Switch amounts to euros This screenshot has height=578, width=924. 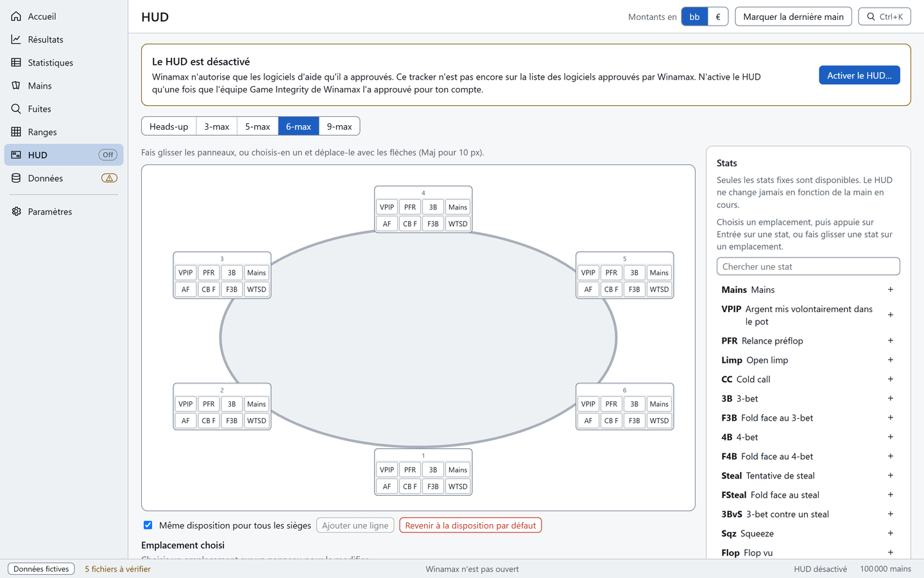click(718, 17)
